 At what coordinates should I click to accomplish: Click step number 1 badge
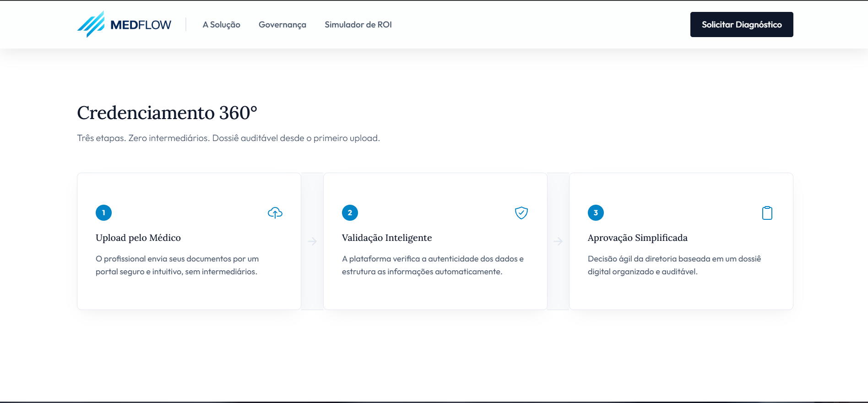pyautogui.click(x=103, y=212)
